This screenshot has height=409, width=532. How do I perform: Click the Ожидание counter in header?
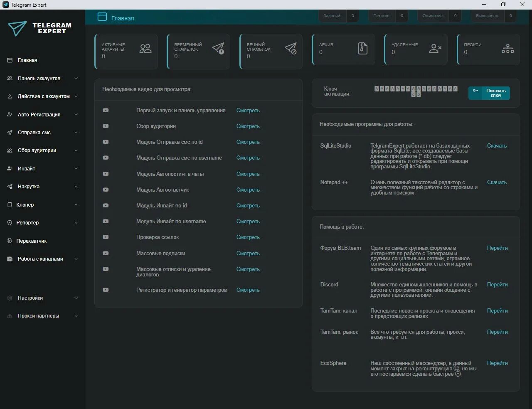pyautogui.click(x=440, y=16)
